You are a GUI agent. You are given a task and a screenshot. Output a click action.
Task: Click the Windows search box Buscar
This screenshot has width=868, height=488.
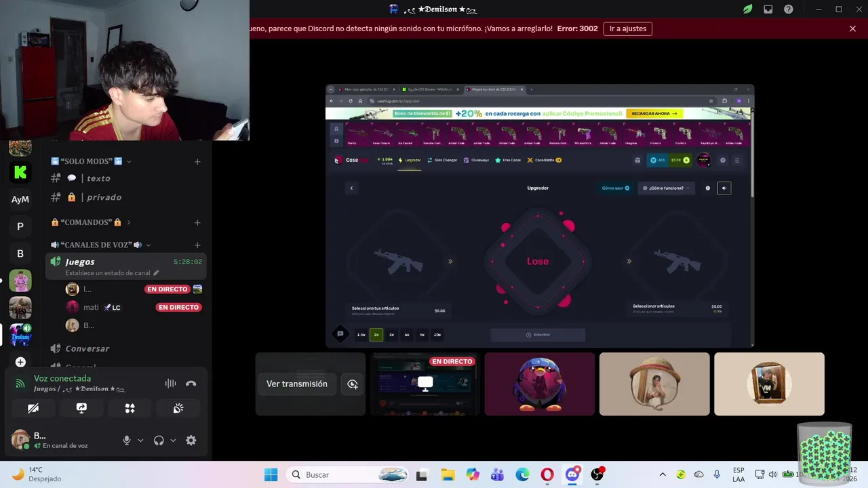pos(347,474)
